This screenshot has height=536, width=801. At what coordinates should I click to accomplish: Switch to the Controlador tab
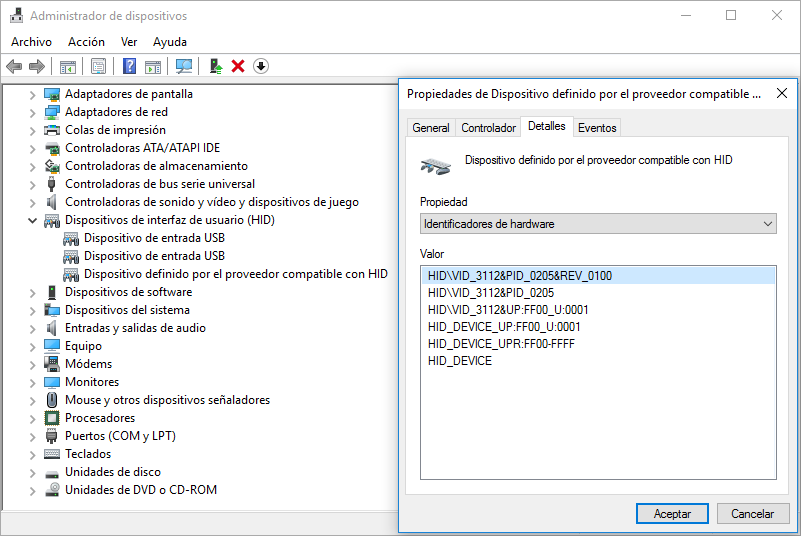coord(488,128)
